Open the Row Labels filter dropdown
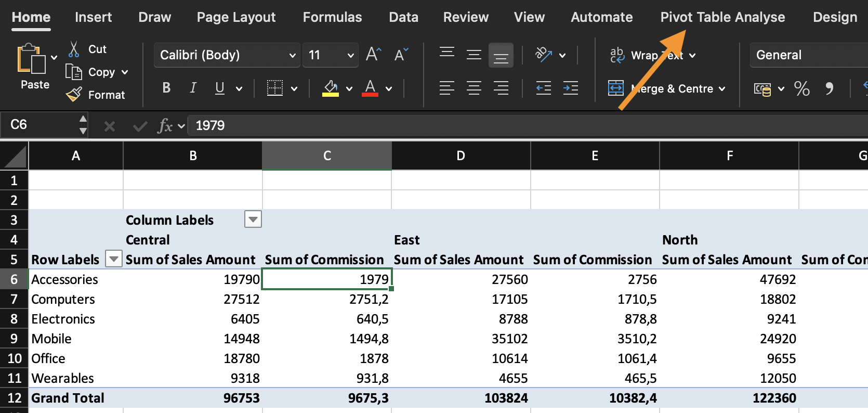Image resolution: width=868 pixels, height=413 pixels. [113, 259]
